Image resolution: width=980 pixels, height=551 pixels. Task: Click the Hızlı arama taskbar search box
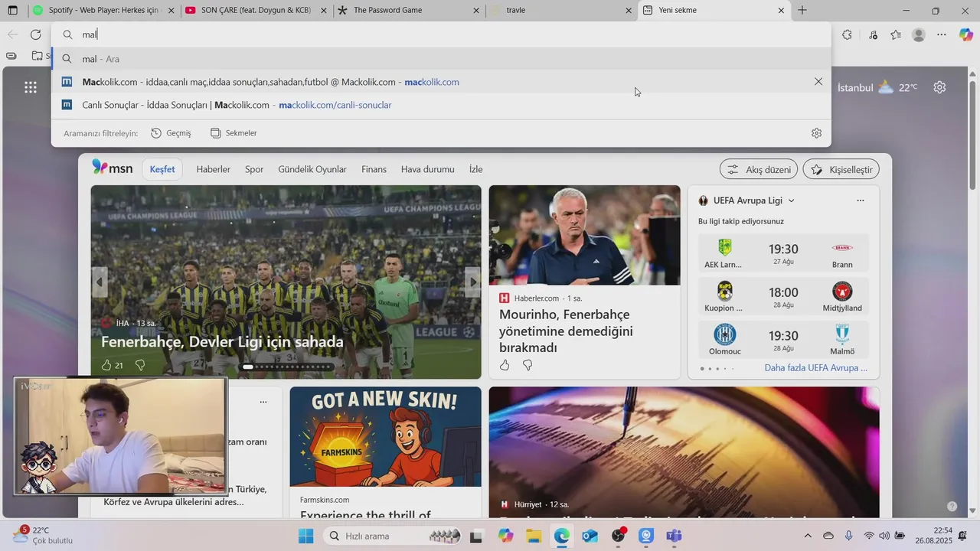pyautogui.click(x=393, y=536)
